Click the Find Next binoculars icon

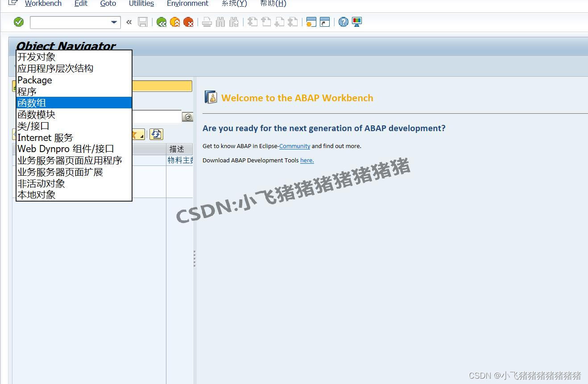click(234, 22)
